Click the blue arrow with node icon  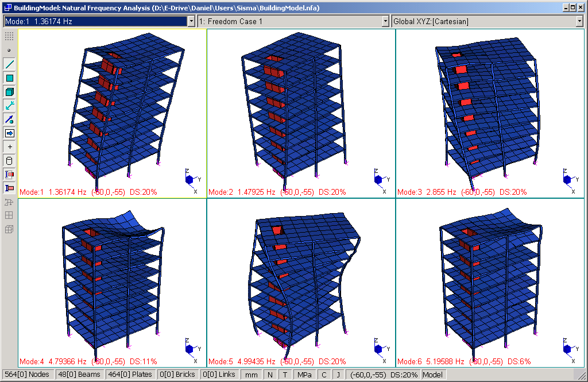(9, 119)
